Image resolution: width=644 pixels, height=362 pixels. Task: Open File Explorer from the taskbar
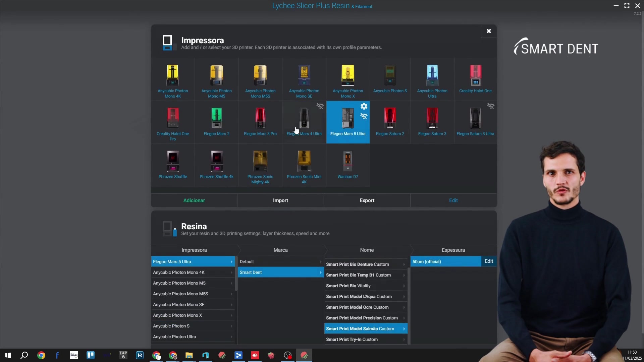click(189, 355)
